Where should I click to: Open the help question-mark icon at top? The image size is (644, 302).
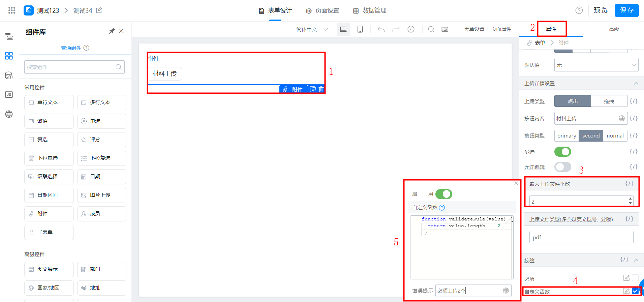pyautogui.click(x=579, y=10)
